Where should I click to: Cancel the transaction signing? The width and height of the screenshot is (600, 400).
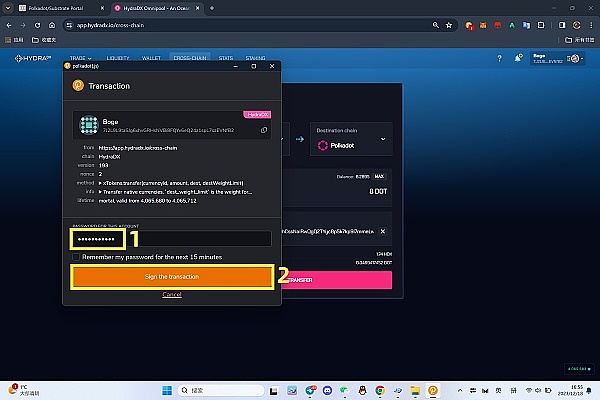[172, 295]
